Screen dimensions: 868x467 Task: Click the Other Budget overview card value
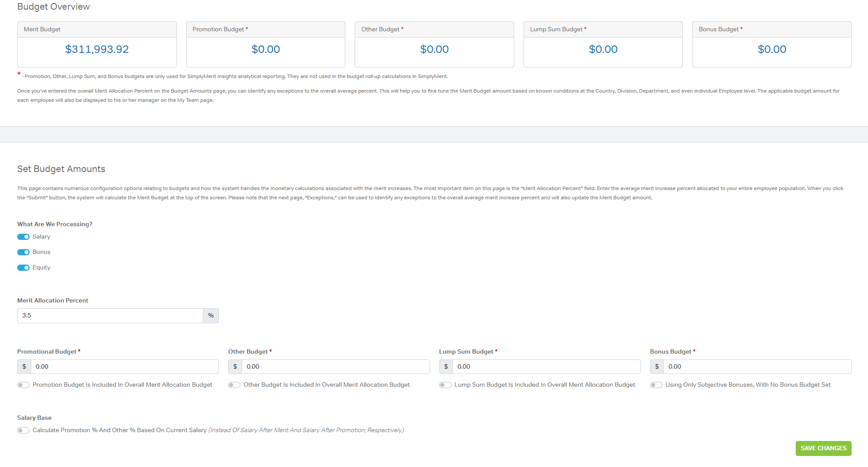coord(434,49)
